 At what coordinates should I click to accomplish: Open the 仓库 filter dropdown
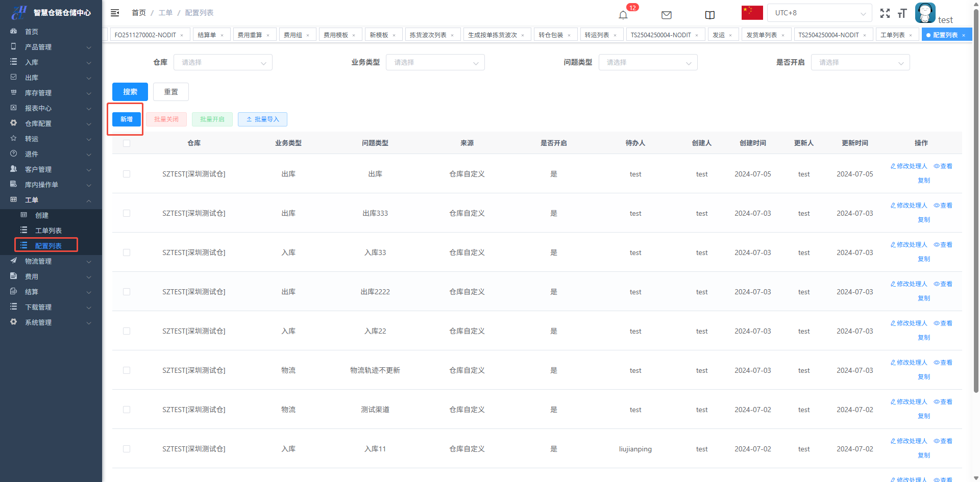pos(223,62)
